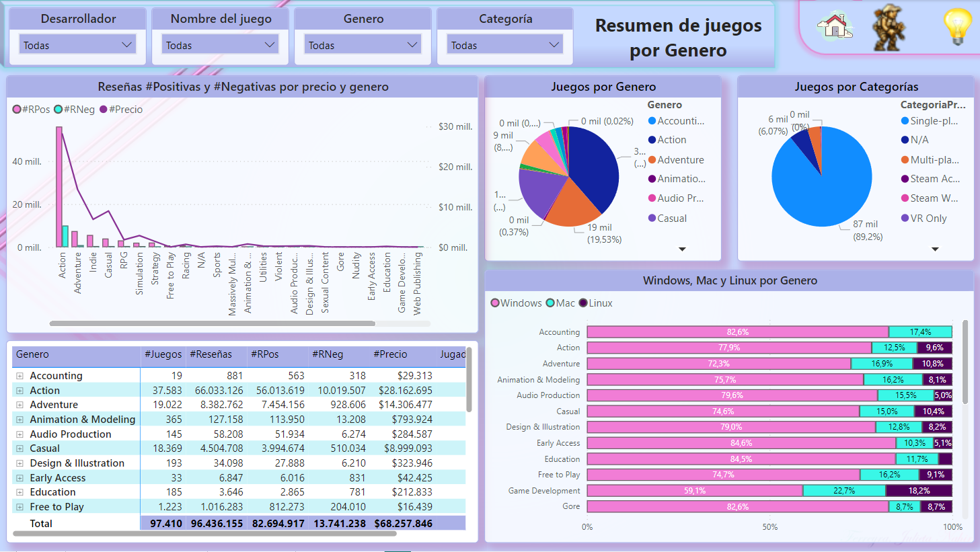This screenshot has width=980, height=552.
Task: Open the Categoría filter dropdown
Action: [505, 45]
